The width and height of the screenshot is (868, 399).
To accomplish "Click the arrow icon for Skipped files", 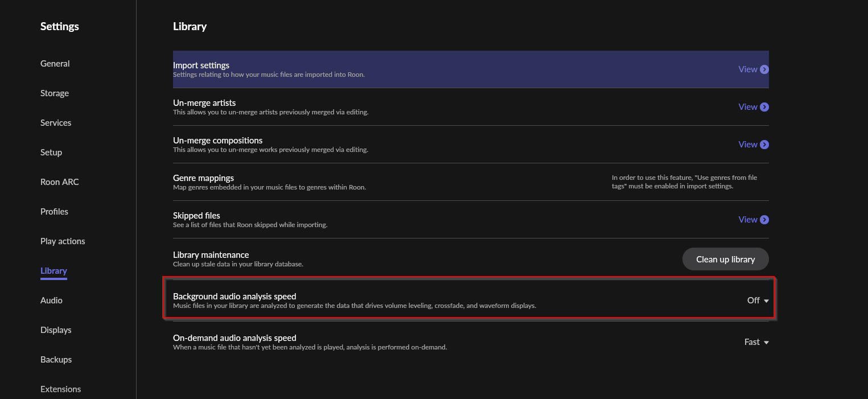I will [x=764, y=220].
